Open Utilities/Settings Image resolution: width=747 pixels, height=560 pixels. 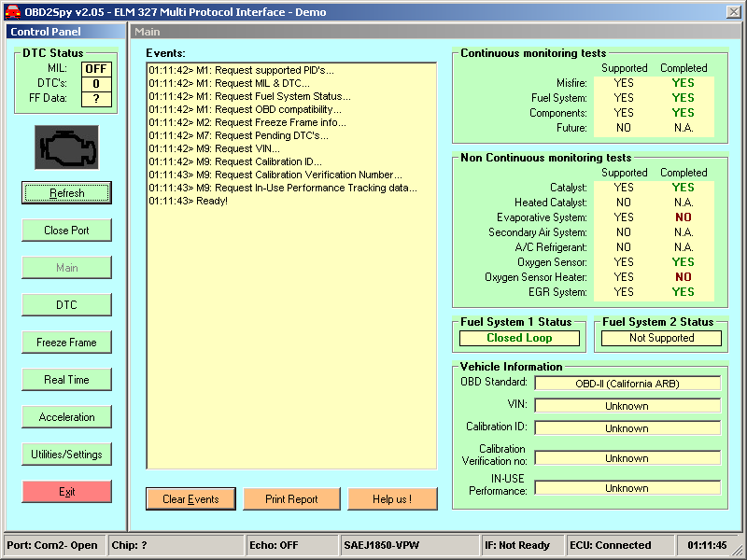coord(66,455)
